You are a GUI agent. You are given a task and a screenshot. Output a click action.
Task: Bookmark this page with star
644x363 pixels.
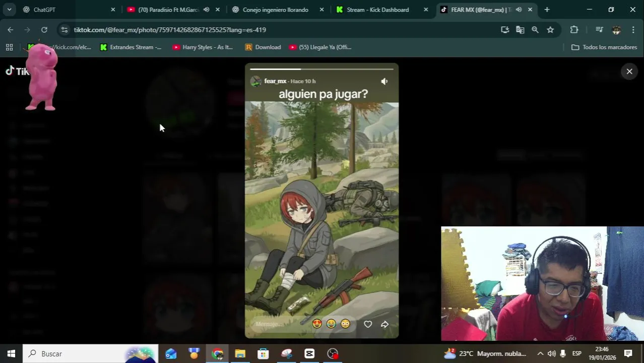point(550,30)
